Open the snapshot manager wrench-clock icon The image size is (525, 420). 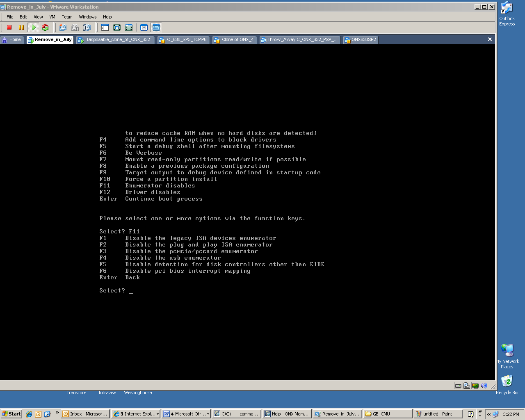coord(87,27)
